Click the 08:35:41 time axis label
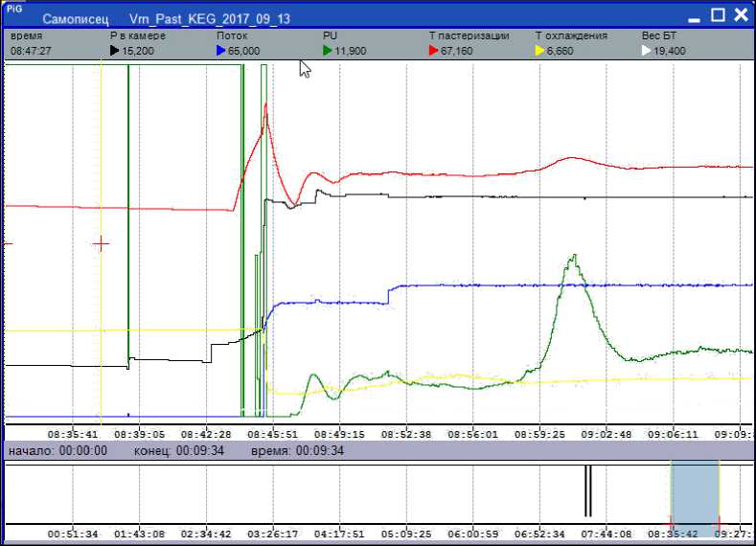Screen dimensions: 756x546 (x=73, y=434)
